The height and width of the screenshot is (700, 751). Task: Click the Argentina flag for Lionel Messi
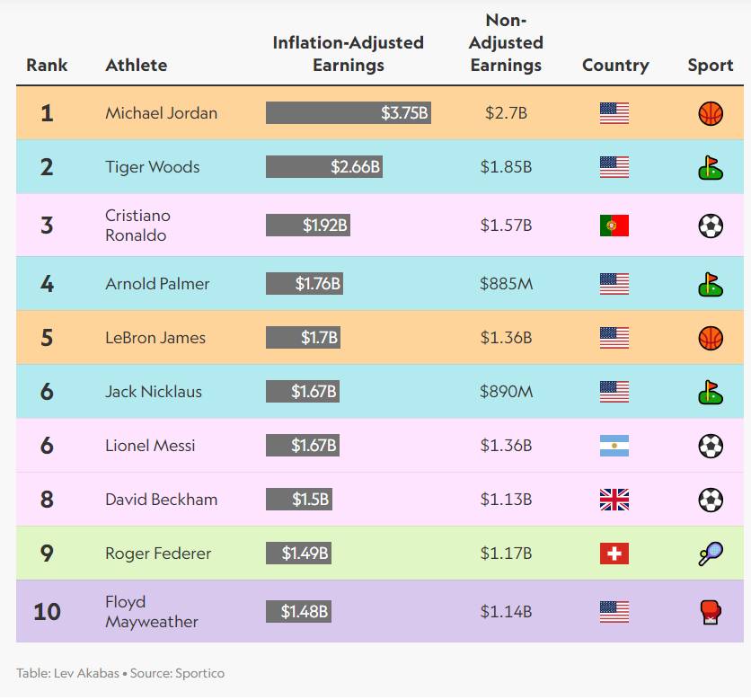point(614,446)
